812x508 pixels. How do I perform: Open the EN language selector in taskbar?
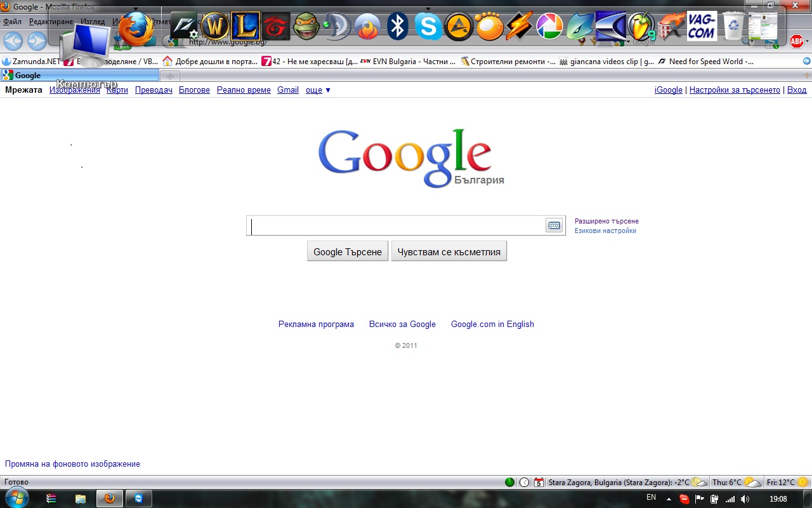click(651, 497)
